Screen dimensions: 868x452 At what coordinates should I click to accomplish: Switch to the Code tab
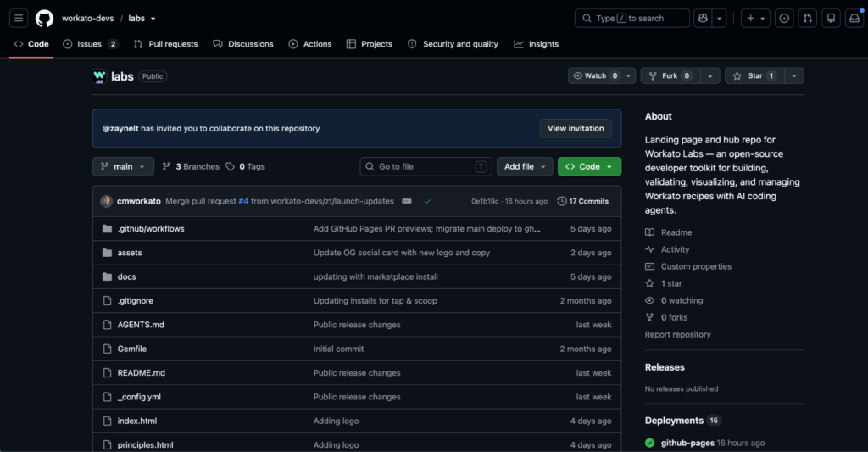click(x=31, y=44)
